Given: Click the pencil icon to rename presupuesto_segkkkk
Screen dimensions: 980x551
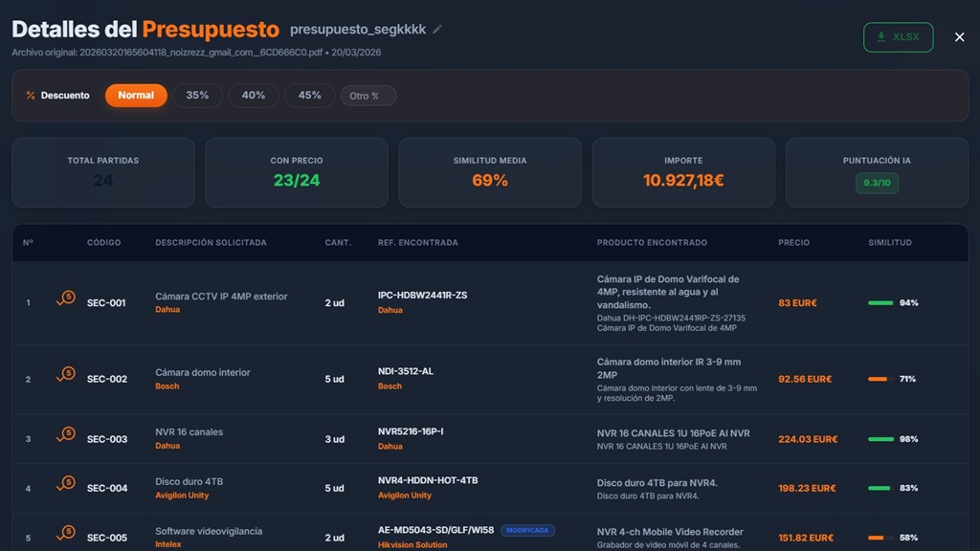Looking at the screenshot, I should pos(437,30).
